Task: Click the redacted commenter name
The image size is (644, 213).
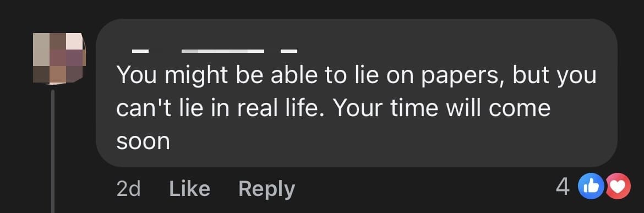Action: click(x=215, y=51)
